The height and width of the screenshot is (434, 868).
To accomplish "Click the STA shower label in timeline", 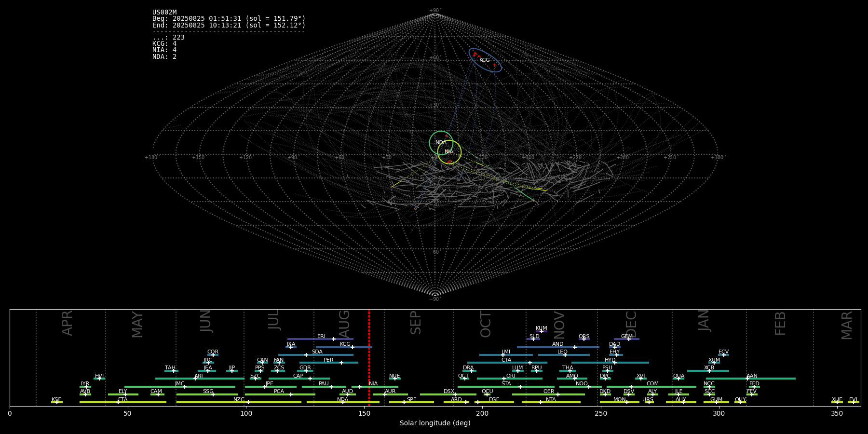I will [506, 384].
